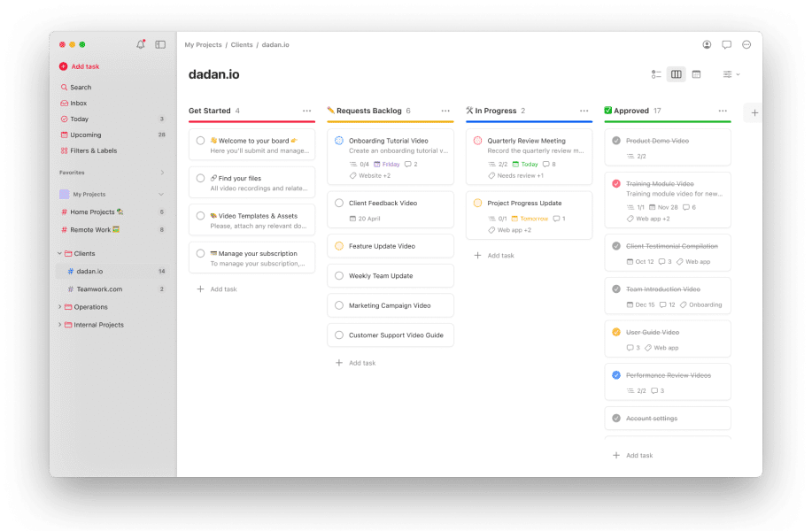The height and width of the screenshot is (531, 812).
Task: Open the view settings dropdown
Action: tap(731, 74)
